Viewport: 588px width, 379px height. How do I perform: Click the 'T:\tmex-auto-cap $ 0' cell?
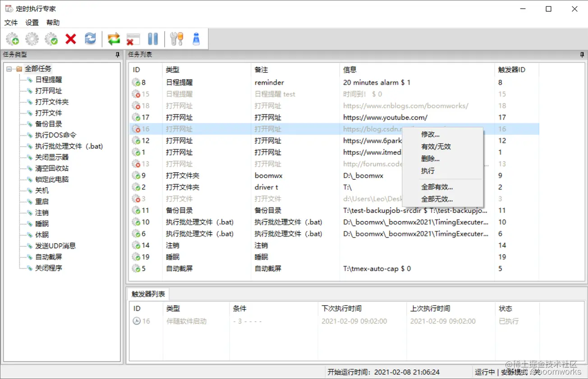pyautogui.click(x=377, y=268)
